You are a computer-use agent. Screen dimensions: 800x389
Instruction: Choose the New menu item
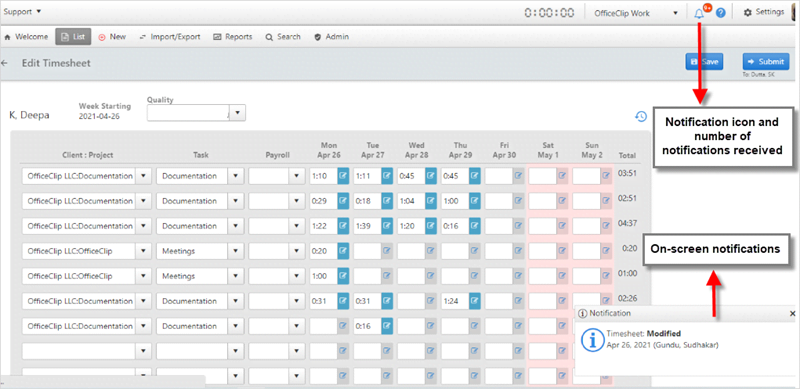[112, 37]
